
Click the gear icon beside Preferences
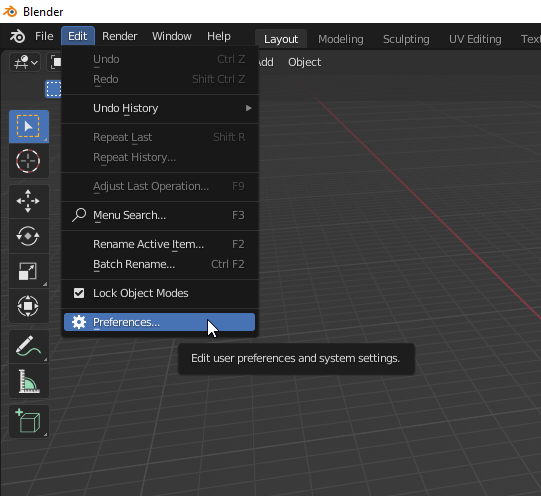pyautogui.click(x=79, y=322)
